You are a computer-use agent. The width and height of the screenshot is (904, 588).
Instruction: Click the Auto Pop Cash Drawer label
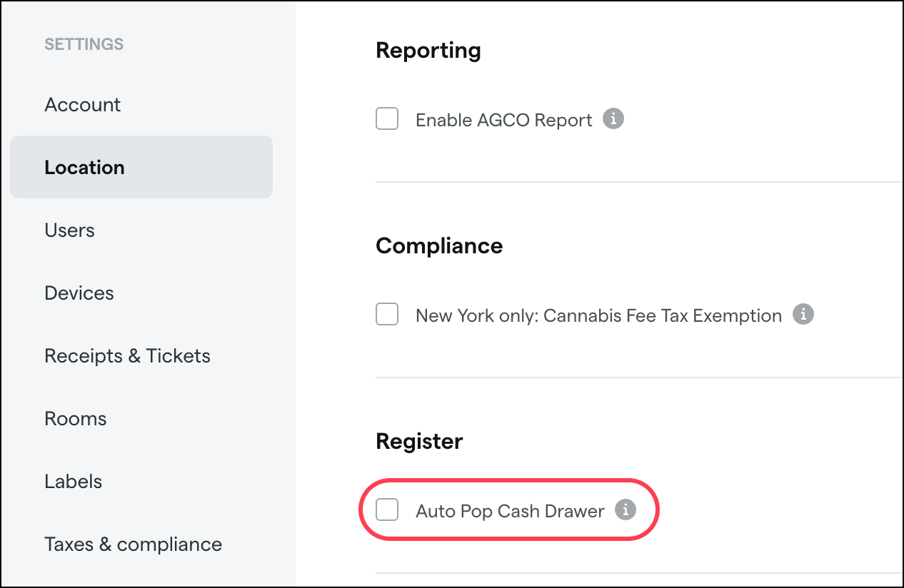coord(510,511)
